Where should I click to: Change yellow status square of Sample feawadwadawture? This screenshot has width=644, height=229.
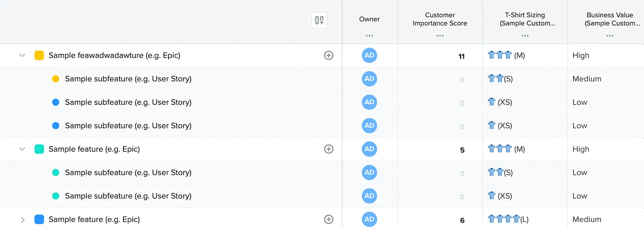coord(39,55)
